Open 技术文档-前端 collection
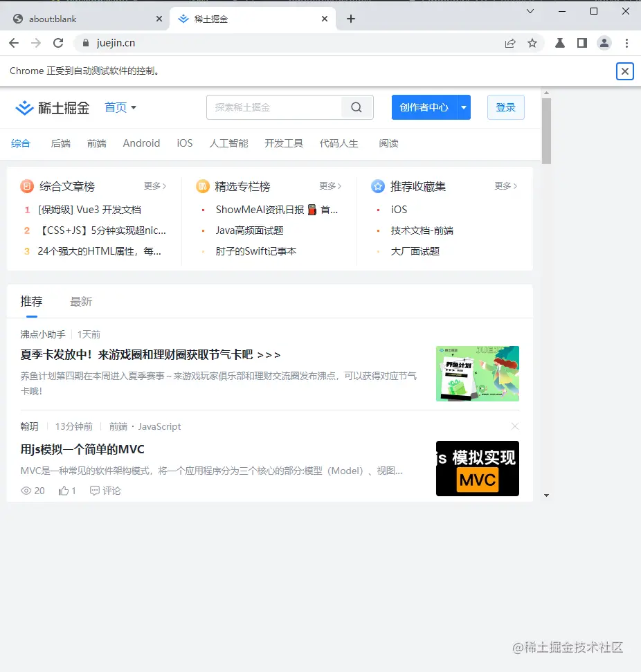This screenshot has width=641, height=672. tap(422, 231)
